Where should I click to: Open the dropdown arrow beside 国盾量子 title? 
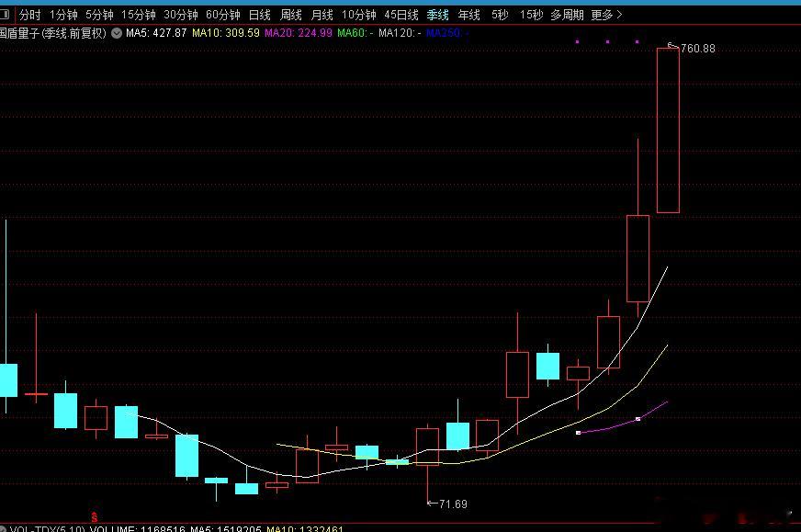(117, 33)
